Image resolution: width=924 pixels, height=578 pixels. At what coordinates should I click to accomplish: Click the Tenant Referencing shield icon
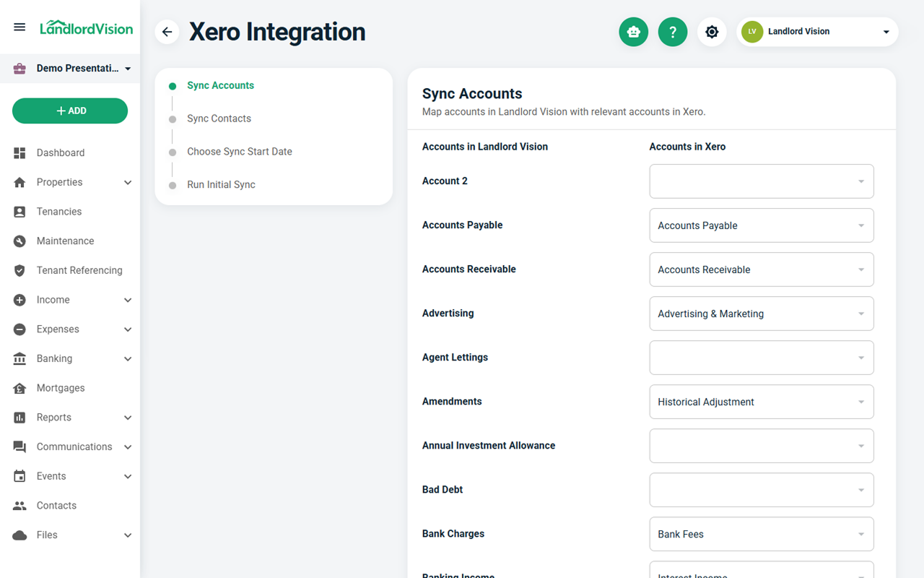tap(19, 271)
